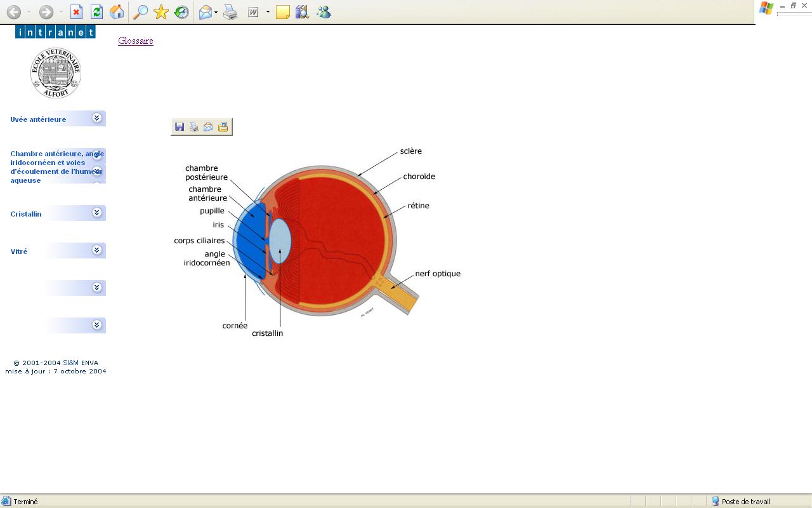Click the 'corps ciliaires' label
Screen dimensions: 812x508
(199, 241)
